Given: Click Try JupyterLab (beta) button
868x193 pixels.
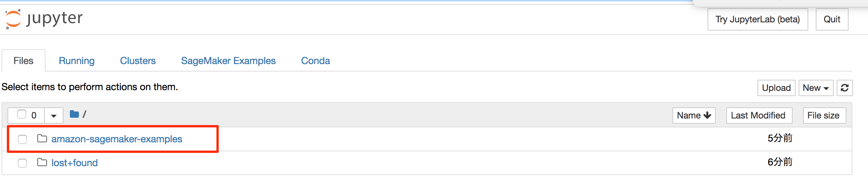Looking at the screenshot, I should (758, 19).
